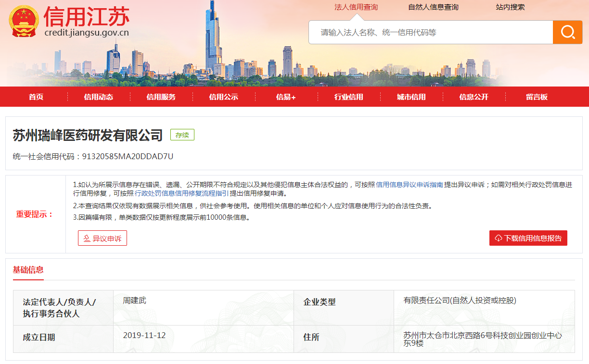Screen dimensions: 589x364
Task: Focus the 请输入法人名称 search field
Action: [x=431, y=32]
